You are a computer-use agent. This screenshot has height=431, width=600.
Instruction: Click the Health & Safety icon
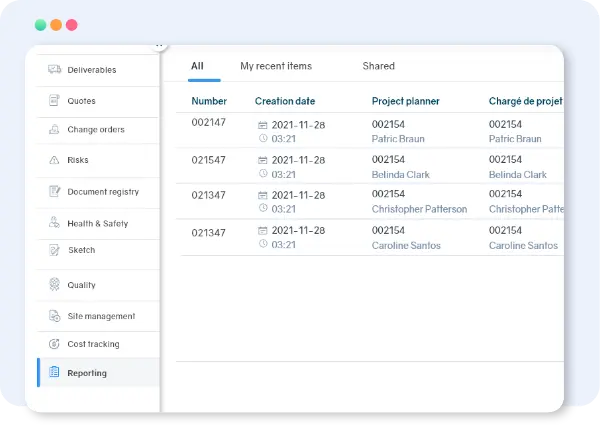(54, 224)
